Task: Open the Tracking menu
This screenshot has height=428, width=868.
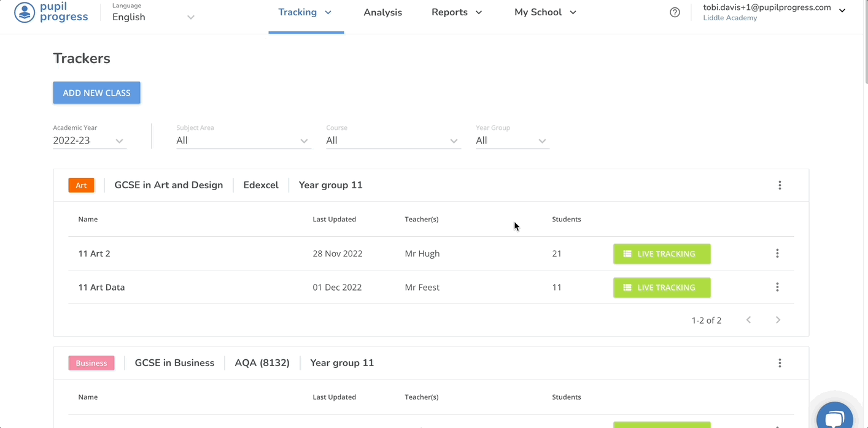Action: click(305, 12)
